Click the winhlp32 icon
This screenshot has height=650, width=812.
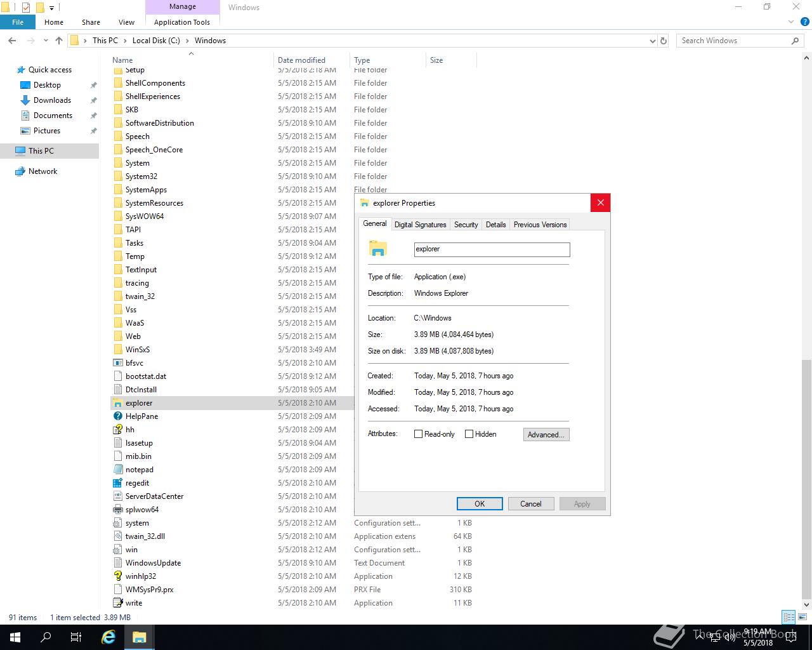117,576
